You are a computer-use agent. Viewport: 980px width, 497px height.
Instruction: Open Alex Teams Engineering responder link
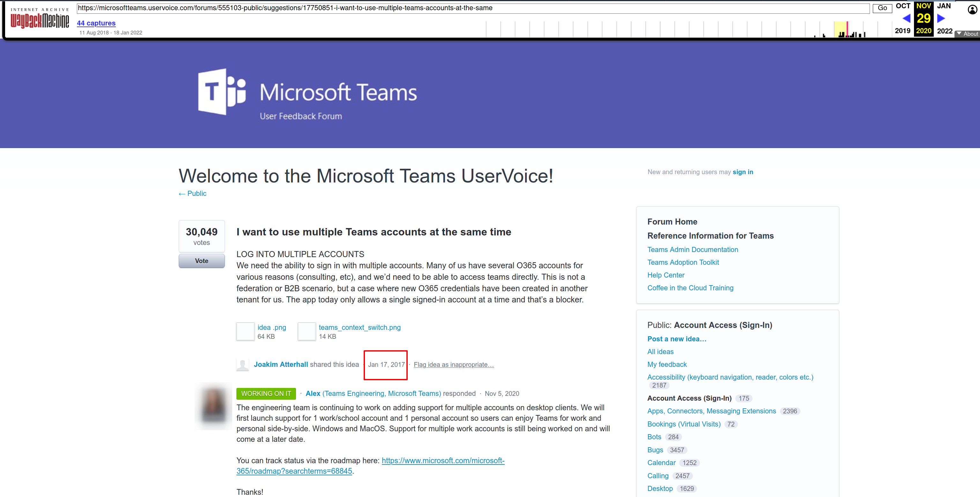373,394
